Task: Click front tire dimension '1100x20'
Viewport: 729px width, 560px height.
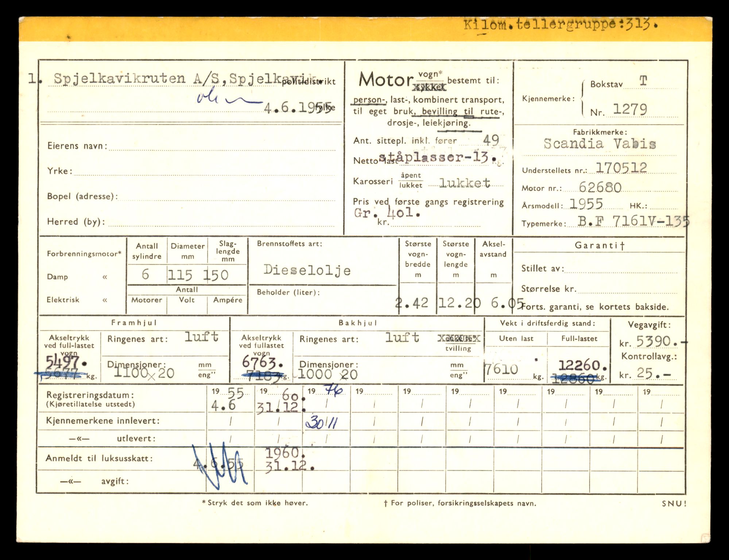Action: coord(144,373)
